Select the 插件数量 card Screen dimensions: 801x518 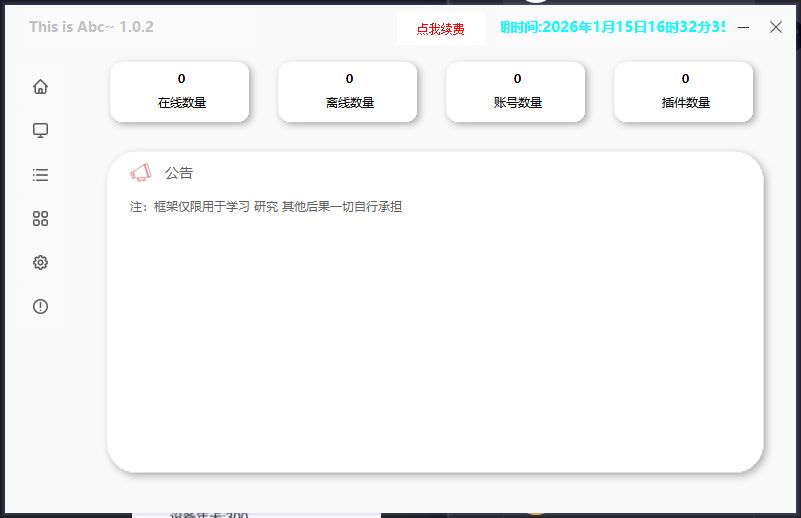(x=684, y=92)
